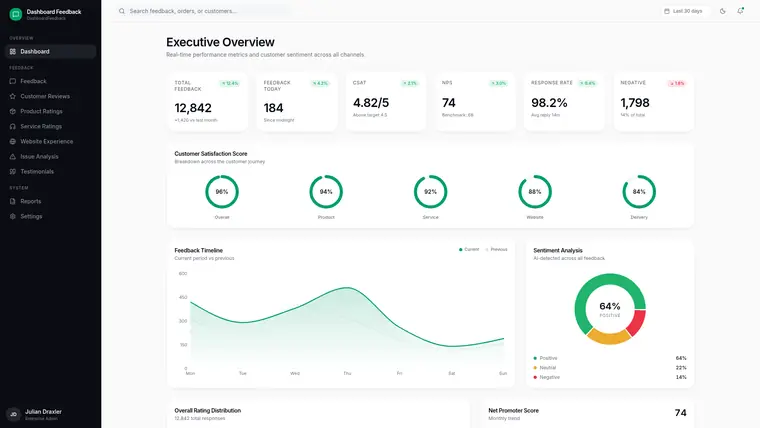Open the Service Ratings page
This screenshot has height=428, width=760.
pos(50,127)
